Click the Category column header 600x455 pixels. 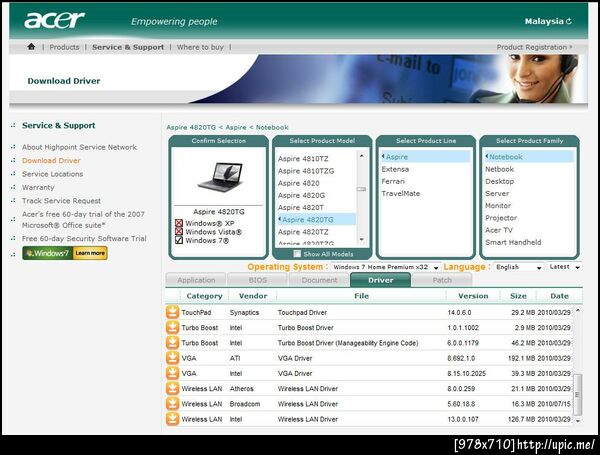click(x=204, y=296)
